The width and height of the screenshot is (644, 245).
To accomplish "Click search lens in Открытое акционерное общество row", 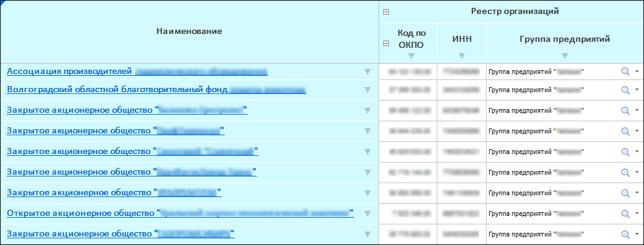I will click(625, 213).
